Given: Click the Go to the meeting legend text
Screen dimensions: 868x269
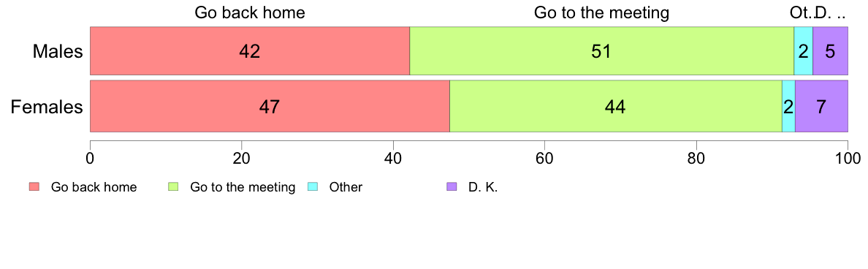Looking at the screenshot, I should pyautogui.click(x=243, y=187).
